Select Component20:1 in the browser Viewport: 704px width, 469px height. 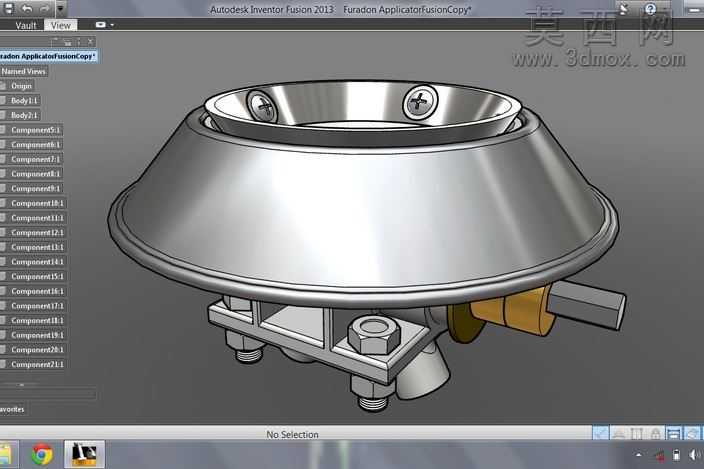[x=38, y=350]
